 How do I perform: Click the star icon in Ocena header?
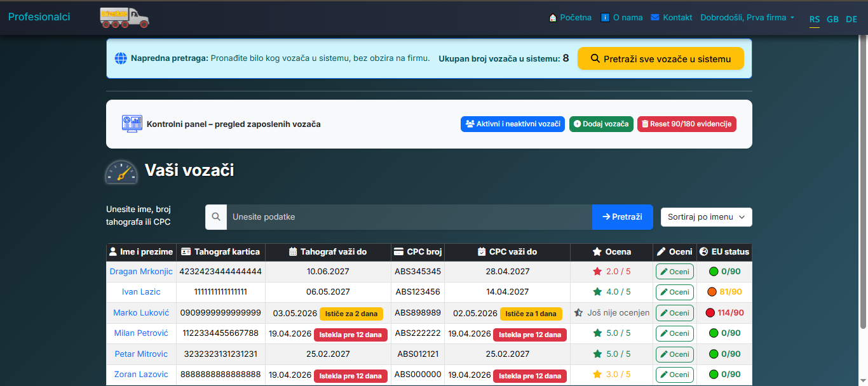(597, 251)
